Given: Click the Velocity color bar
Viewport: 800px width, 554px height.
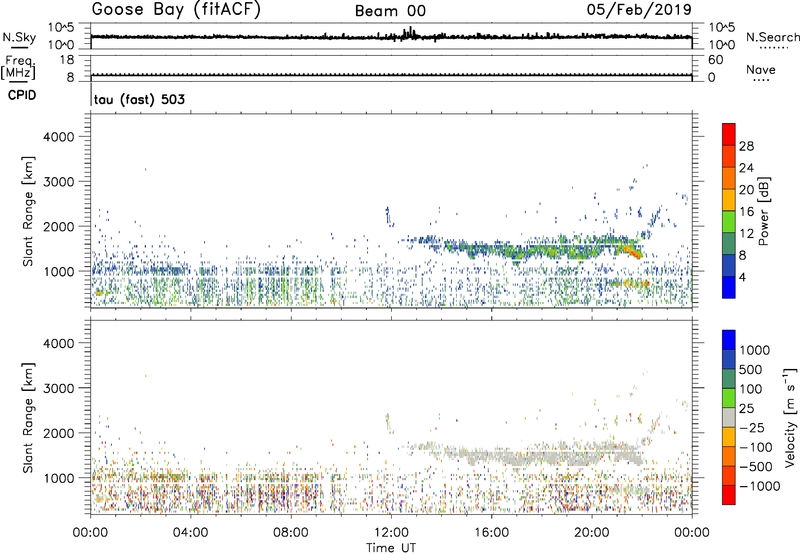Looking at the screenshot, I should (x=729, y=417).
